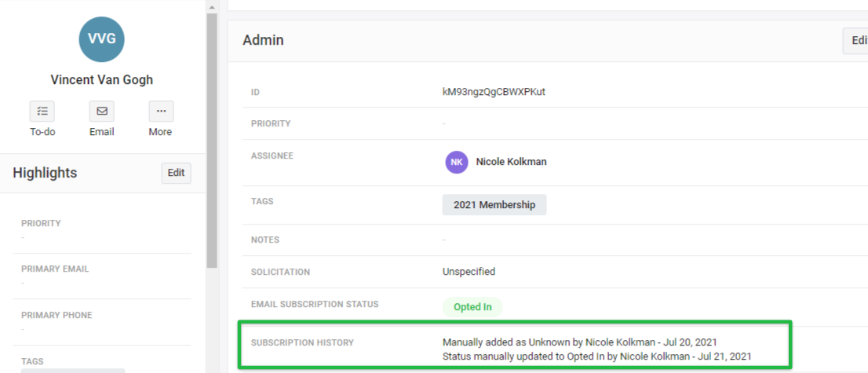Screen dimensions: 868x373
Task: Open assignee Nicole Kolkman
Action: [x=511, y=162]
